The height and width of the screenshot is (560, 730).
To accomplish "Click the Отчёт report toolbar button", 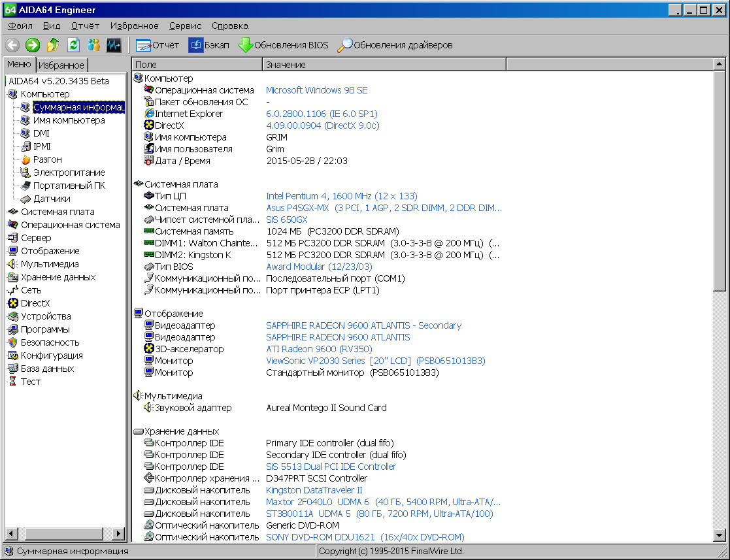I will 158,45.
